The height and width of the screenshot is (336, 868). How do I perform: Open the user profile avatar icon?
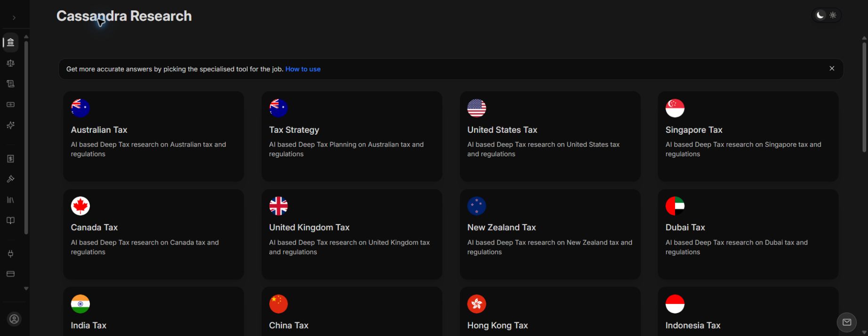[15, 319]
